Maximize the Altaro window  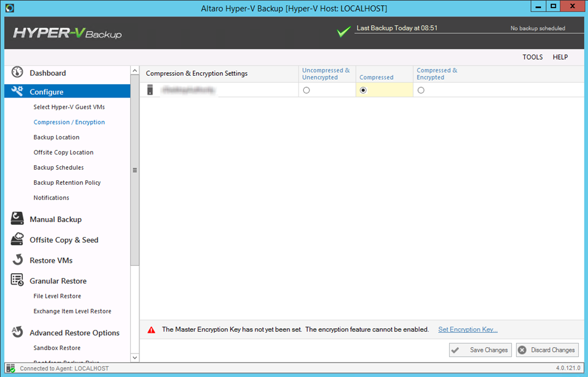(x=553, y=6)
